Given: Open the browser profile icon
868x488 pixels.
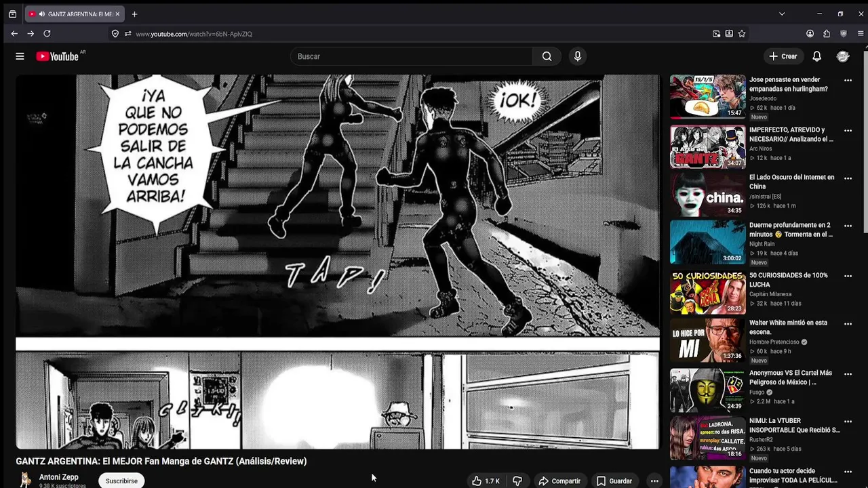Looking at the screenshot, I should [810, 33].
